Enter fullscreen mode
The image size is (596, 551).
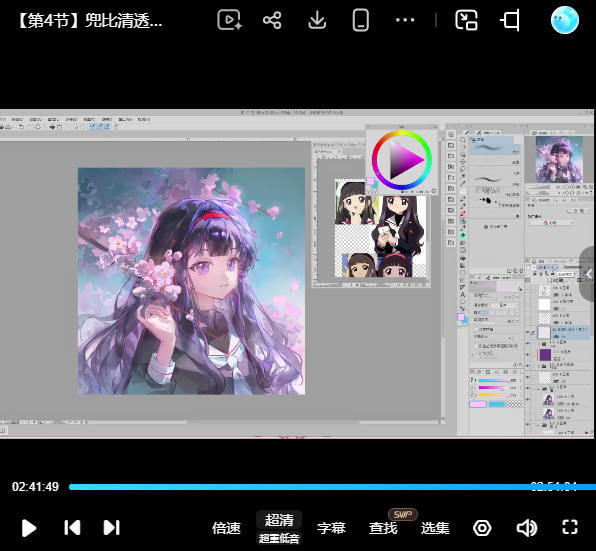point(570,527)
